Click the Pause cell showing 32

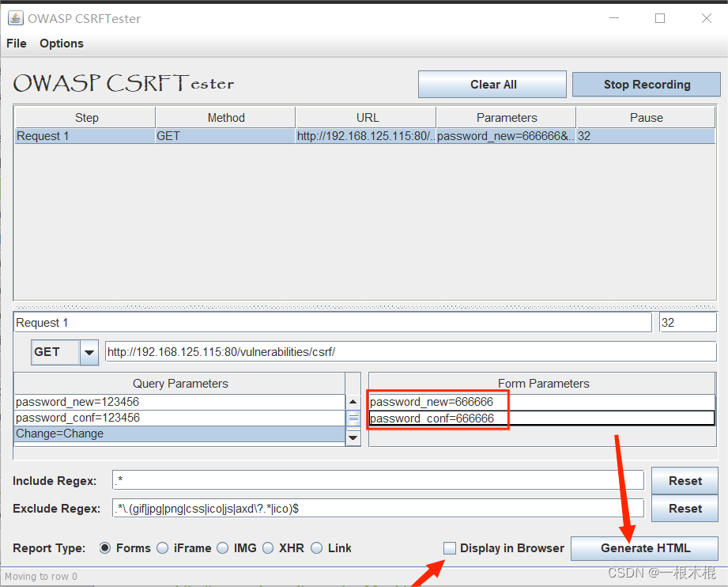(x=646, y=136)
